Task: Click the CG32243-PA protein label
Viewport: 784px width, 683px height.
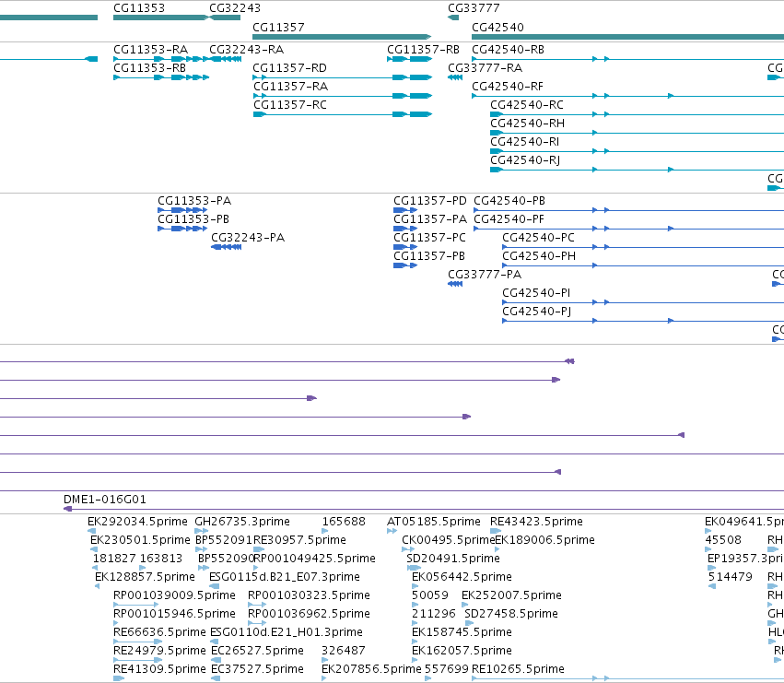Action: click(x=248, y=238)
